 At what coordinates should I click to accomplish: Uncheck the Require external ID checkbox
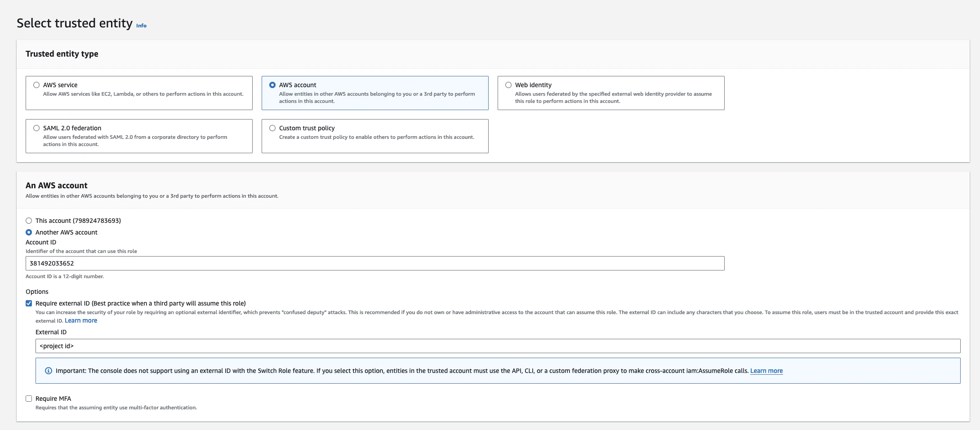pos(29,303)
